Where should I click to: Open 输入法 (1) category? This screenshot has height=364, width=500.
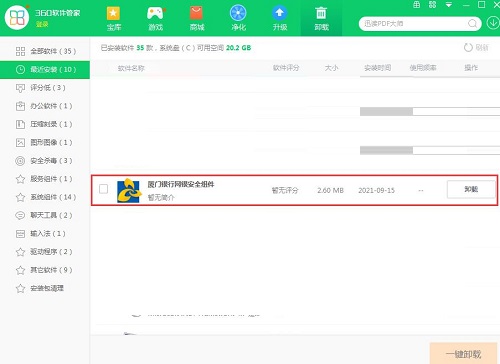click(45, 234)
